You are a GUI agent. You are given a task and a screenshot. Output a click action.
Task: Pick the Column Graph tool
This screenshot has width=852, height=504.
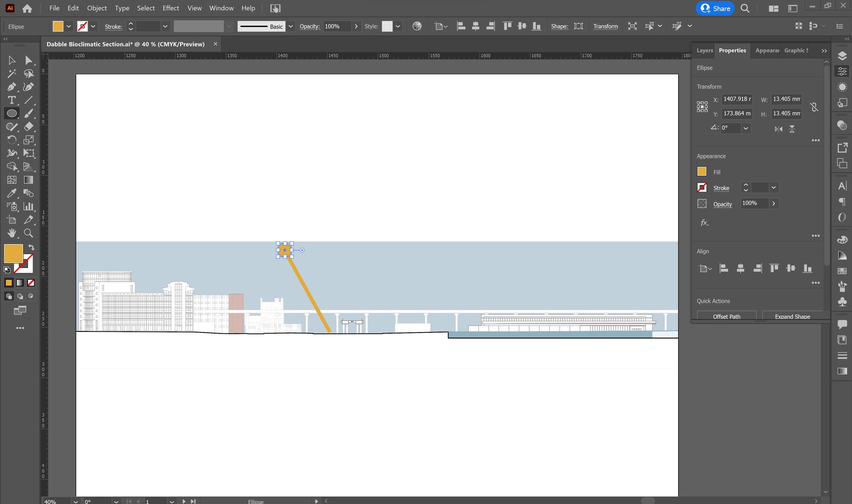point(29,206)
